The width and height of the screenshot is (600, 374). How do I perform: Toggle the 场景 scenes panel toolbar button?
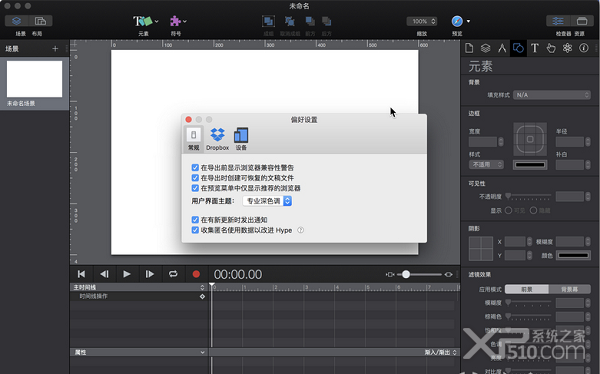17,21
